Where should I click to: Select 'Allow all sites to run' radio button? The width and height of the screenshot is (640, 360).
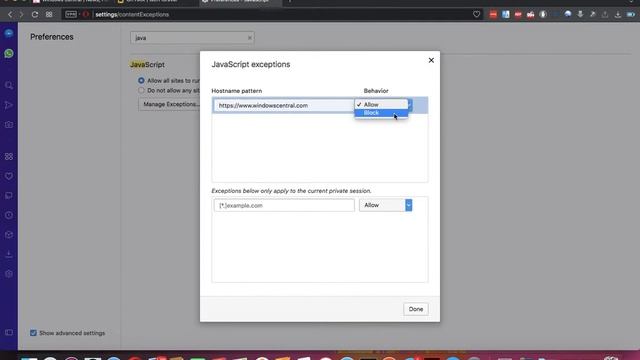[141, 81]
